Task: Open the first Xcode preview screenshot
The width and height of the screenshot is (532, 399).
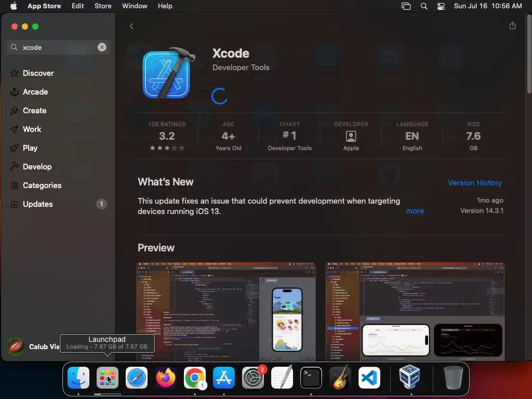Action: click(226, 312)
